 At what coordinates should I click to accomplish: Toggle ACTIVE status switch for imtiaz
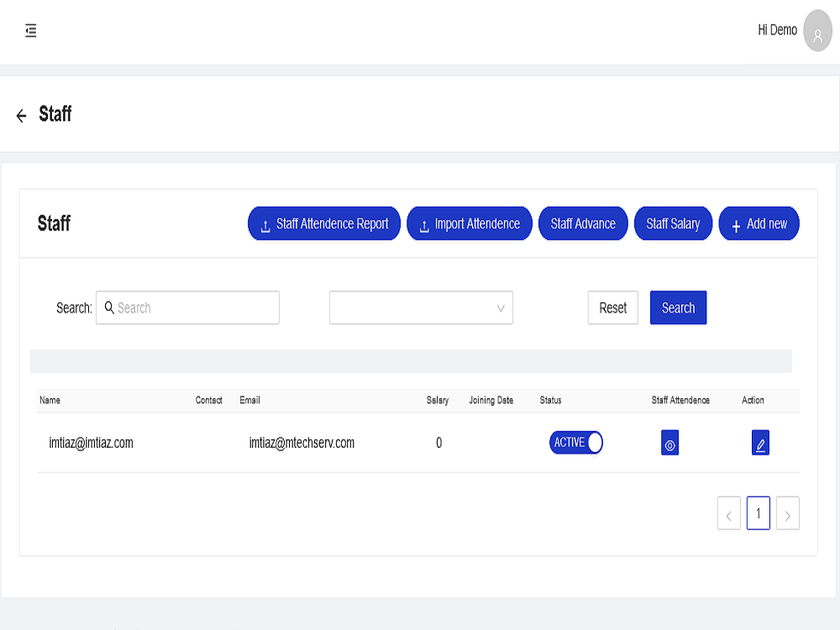coord(576,443)
